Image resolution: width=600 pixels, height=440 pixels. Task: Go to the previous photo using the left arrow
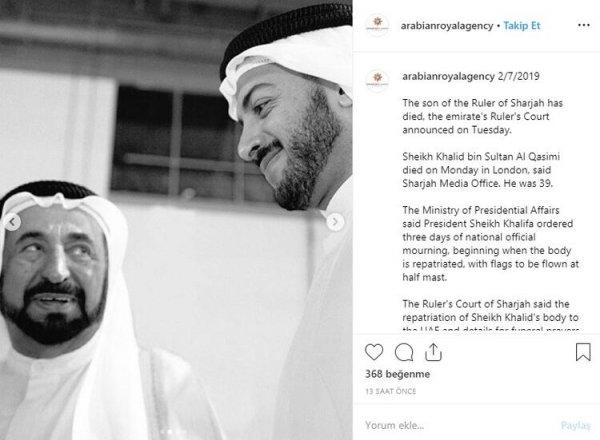[14, 222]
